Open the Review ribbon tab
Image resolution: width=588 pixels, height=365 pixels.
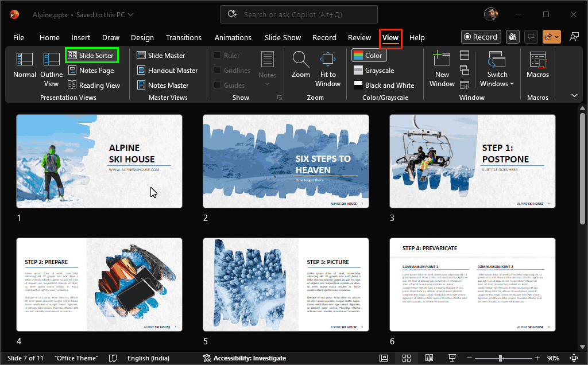point(359,37)
